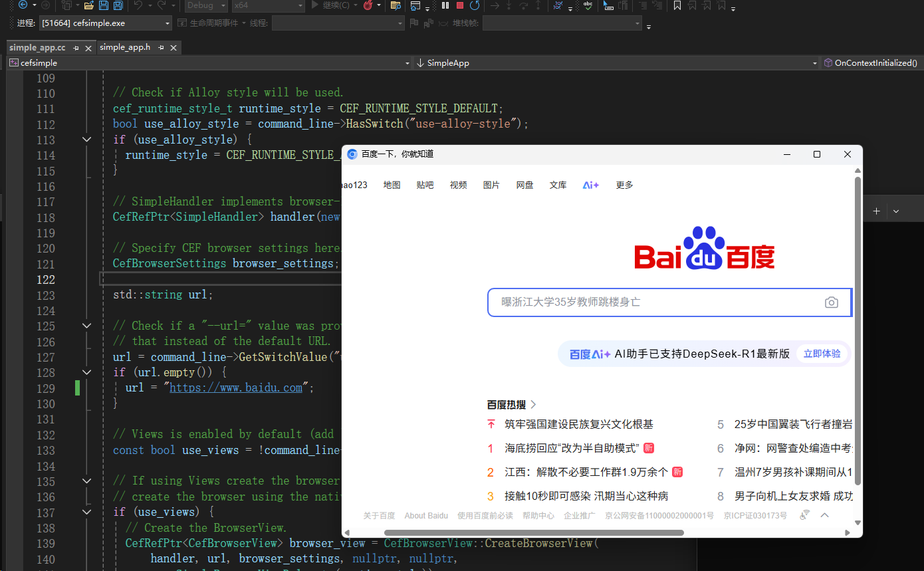
Task: Pause debugging with Break All icon
Action: [x=445, y=5]
